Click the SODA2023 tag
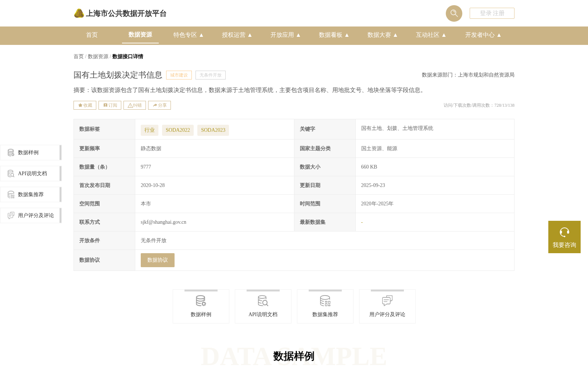The height and width of the screenshot is (368, 588). pyautogui.click(x=213, y=130)
